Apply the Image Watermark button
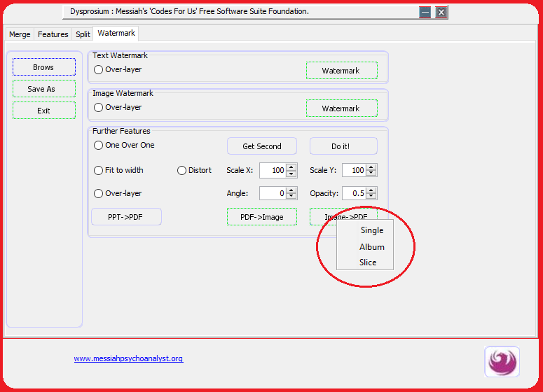Image resolution: width=543 pixels, height=392 pixels. (341, 108)
